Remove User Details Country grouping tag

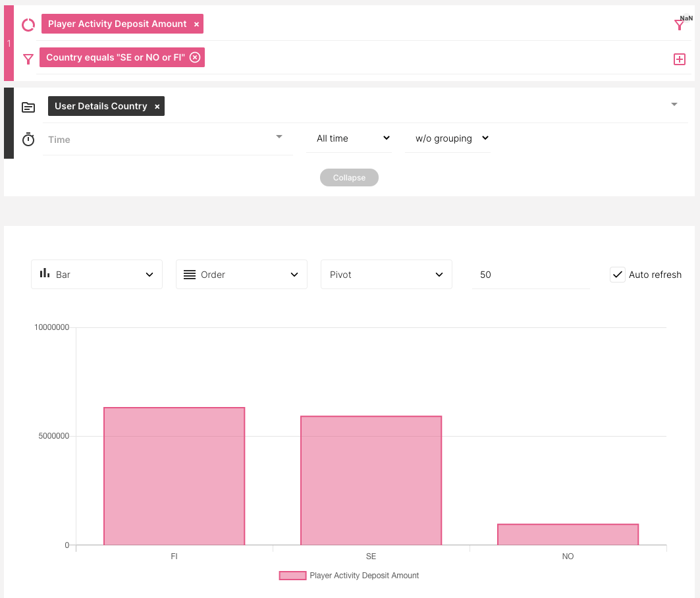pos(157,107)
